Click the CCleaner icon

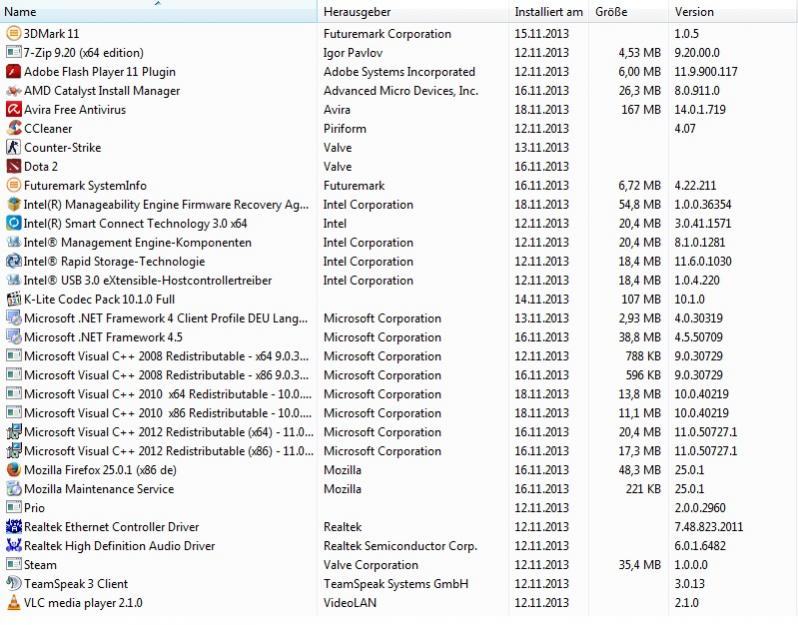point(14,128)
